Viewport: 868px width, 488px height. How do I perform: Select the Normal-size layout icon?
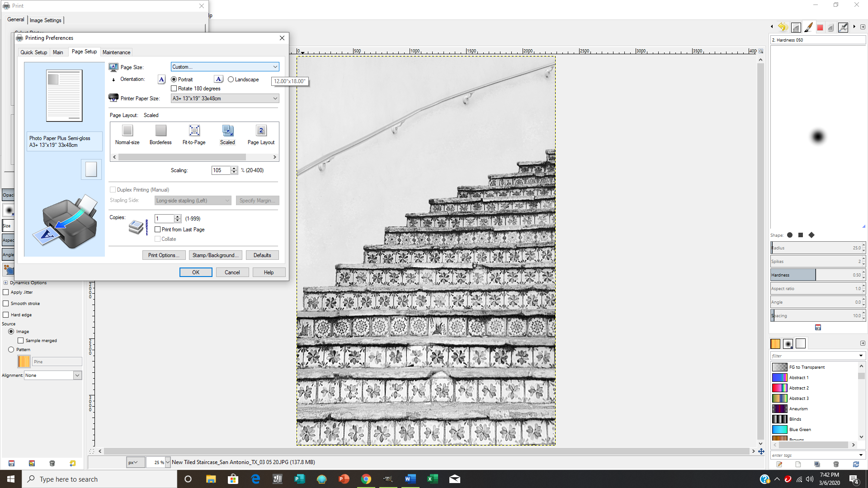pyautogui.click(x=127, y=135)
